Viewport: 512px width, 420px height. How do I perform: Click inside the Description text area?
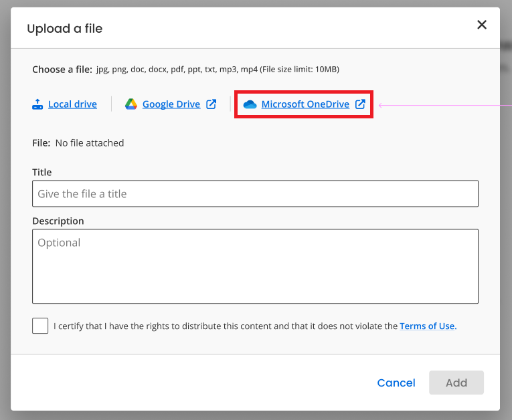(256, 266)
